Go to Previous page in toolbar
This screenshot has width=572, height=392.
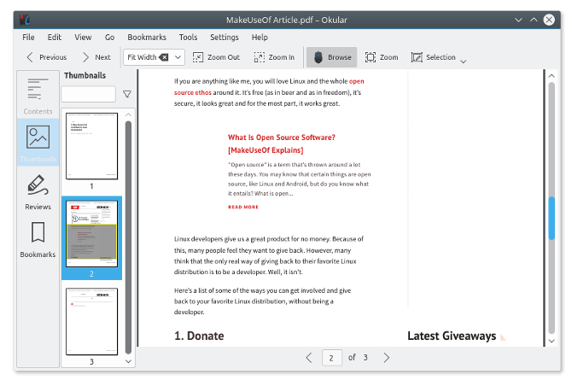46,57
